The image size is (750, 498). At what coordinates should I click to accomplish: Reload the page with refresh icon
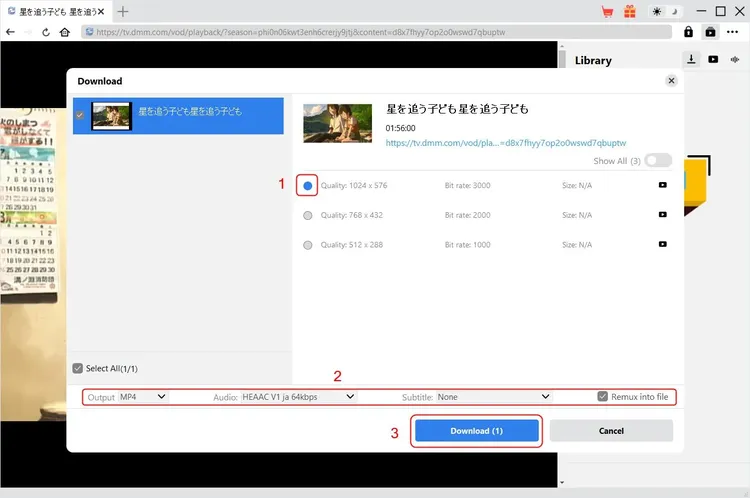(45, 32)
